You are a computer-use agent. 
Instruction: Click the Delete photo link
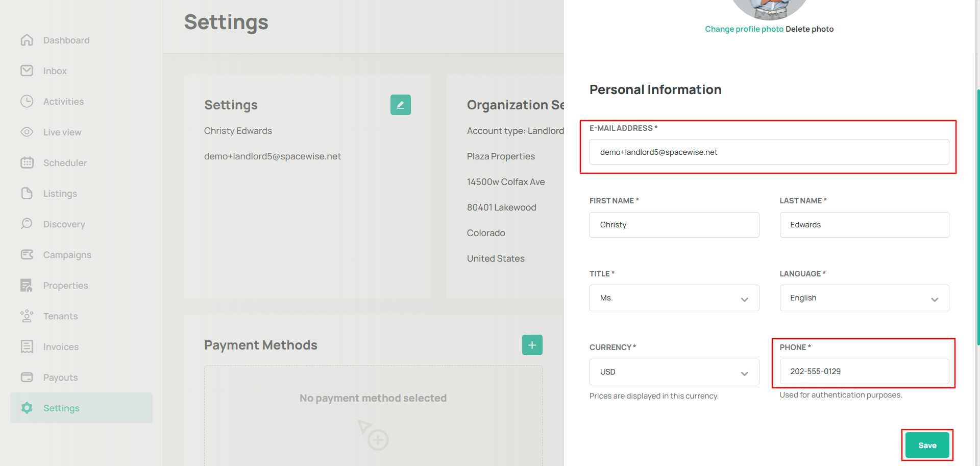(x=810, y=29)
